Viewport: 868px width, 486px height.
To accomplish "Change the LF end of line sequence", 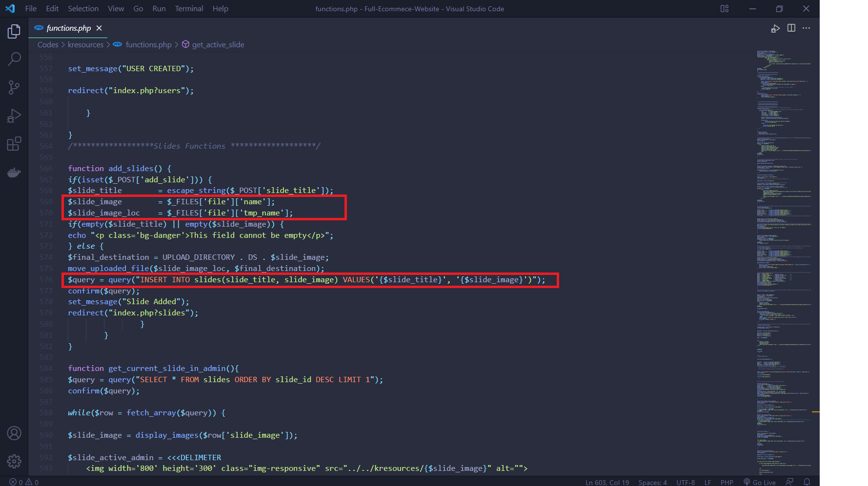I will [x=707, y=482].
